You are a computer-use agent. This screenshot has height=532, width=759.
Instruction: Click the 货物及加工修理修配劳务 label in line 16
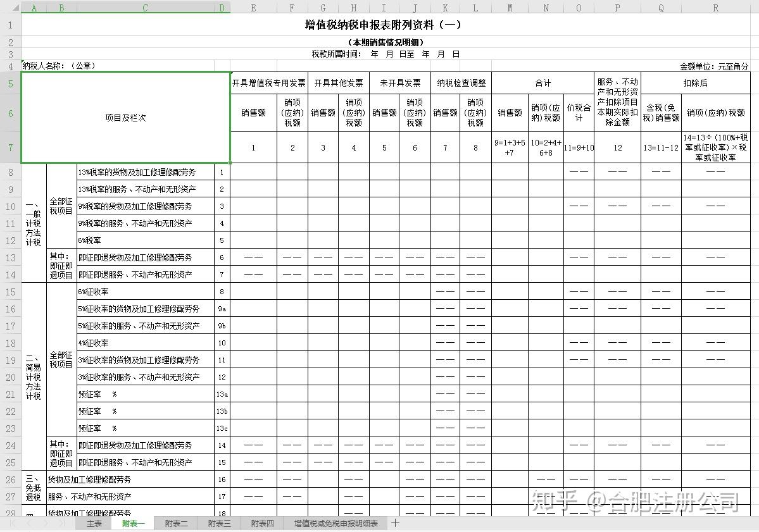coord(130,479)
